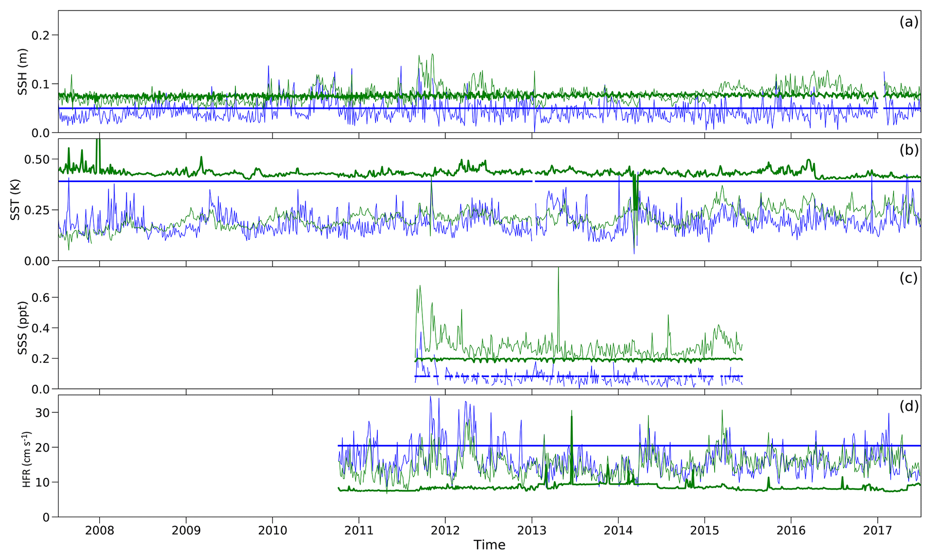Click the panel label (a)
Viewport: 932px width, 560px height.
tap(909, 22)
